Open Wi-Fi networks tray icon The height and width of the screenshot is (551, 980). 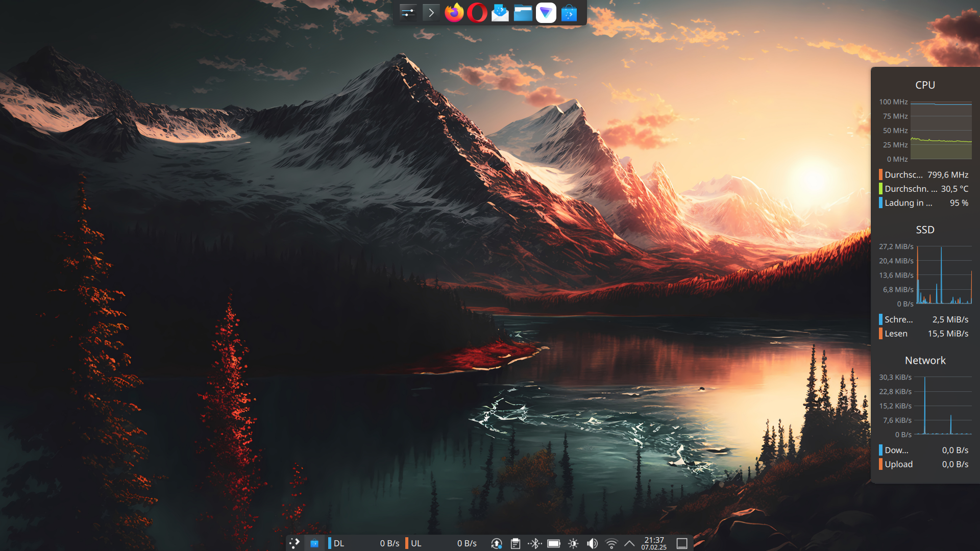click(x=611, y=543)
